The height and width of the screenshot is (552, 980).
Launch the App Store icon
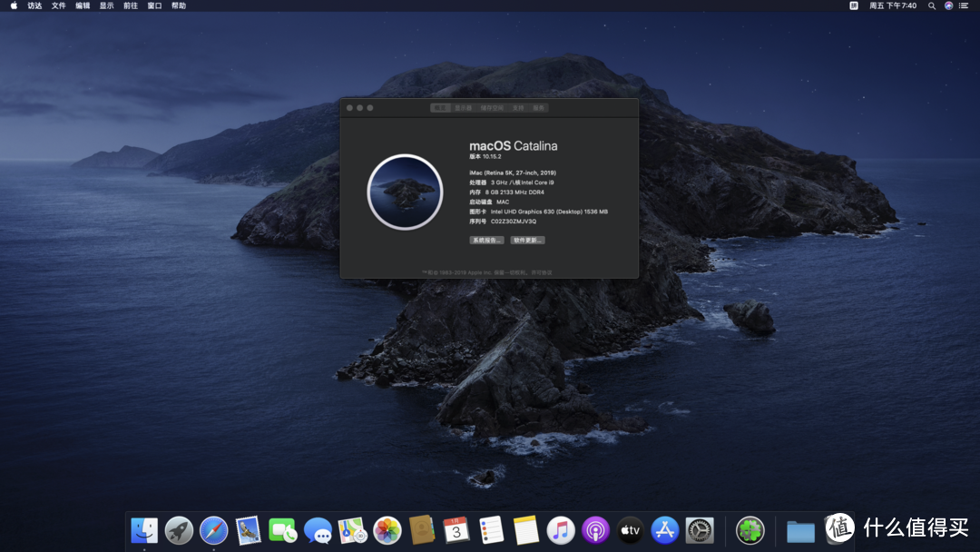[x=665, y=531]
